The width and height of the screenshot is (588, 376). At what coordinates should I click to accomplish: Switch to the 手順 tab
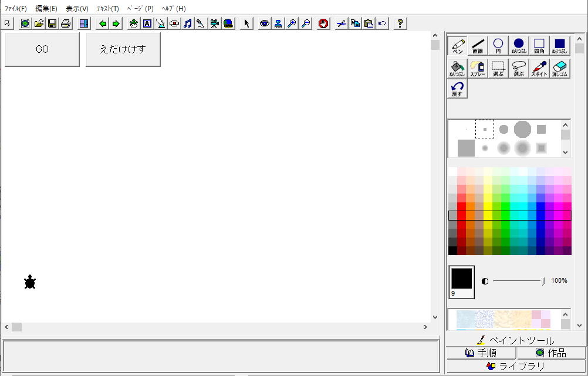pyautogui.click(x=481, y=353)
